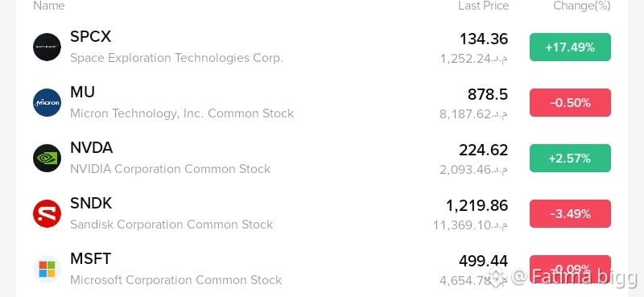
Task: Click the MU last price 878.5
Action: (488, 94)
